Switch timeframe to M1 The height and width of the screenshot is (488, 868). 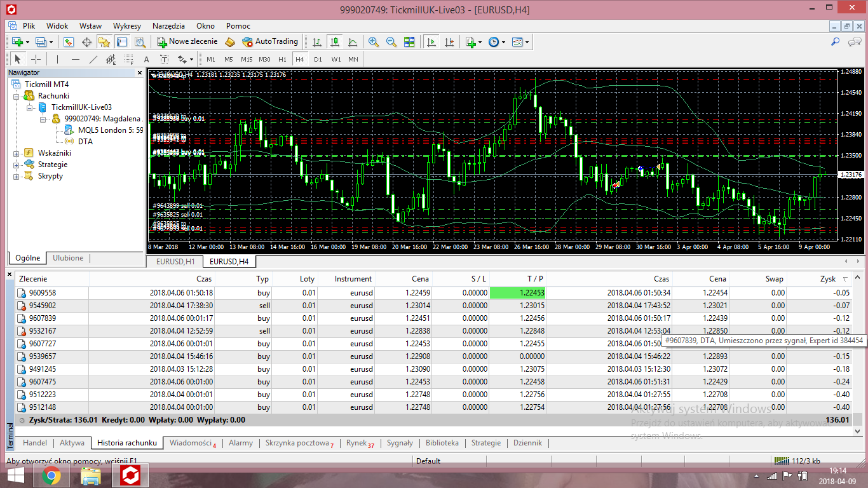point(211,59)
